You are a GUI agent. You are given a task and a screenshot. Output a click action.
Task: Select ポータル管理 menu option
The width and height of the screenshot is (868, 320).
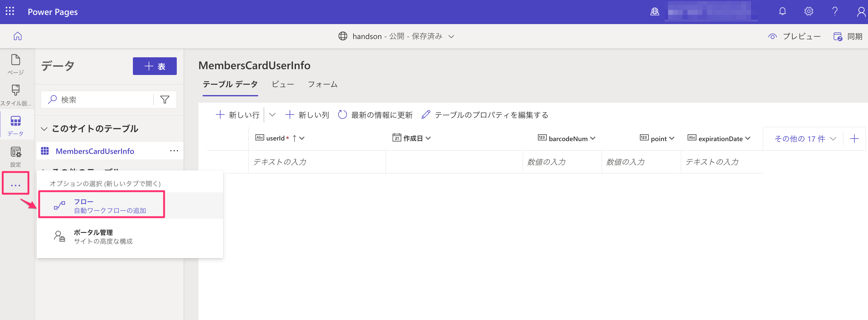130,236
